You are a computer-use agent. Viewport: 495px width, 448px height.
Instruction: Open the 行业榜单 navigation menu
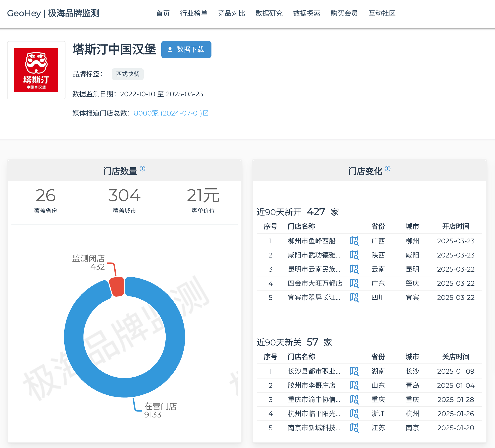pyautogui.click(x=193, y=13)
